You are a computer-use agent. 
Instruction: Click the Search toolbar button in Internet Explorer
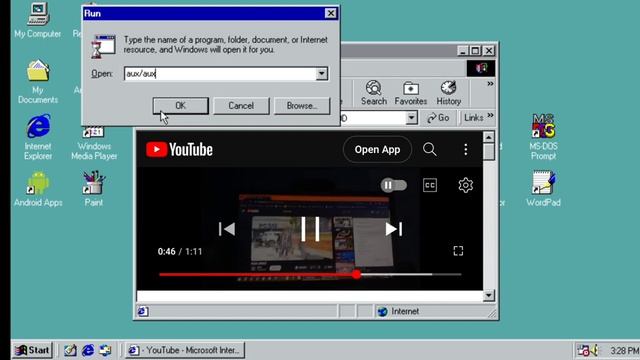coord(373,93)
